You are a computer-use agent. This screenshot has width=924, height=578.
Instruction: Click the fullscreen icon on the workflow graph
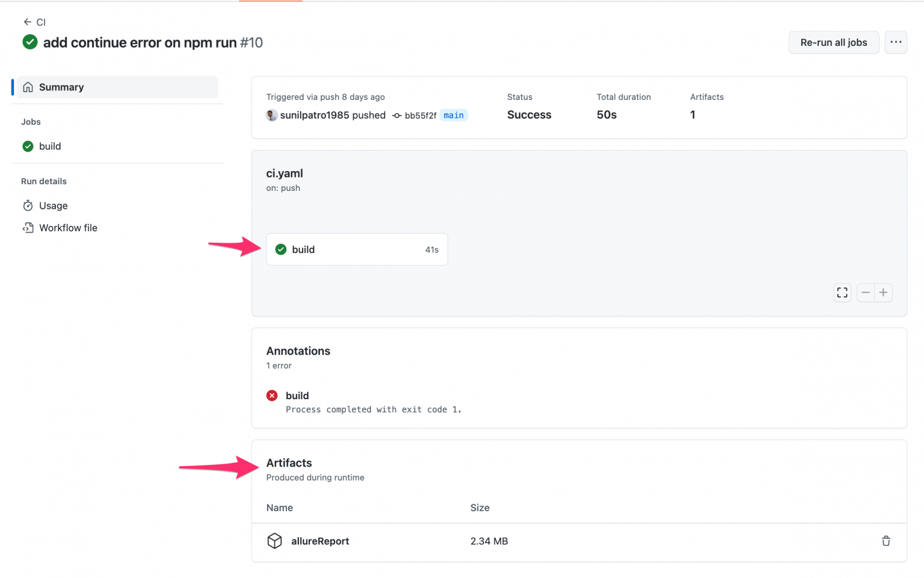click(842, 292)
